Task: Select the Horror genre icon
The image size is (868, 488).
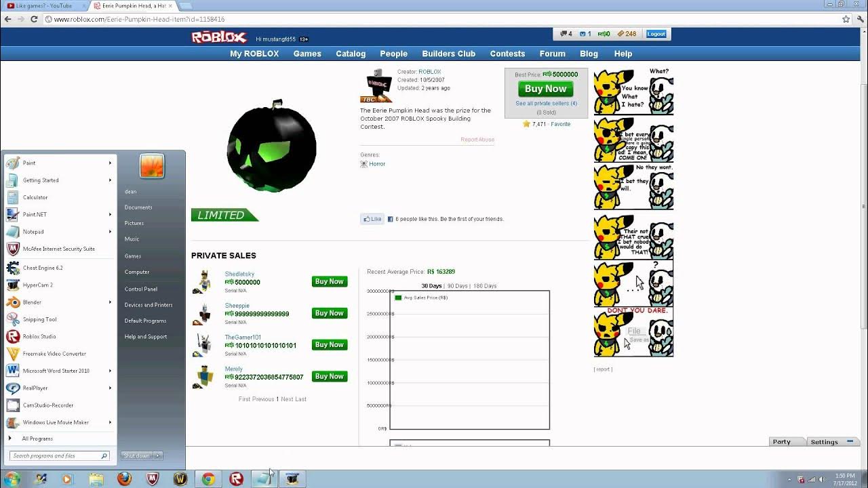Action: (x=363, y=163)
